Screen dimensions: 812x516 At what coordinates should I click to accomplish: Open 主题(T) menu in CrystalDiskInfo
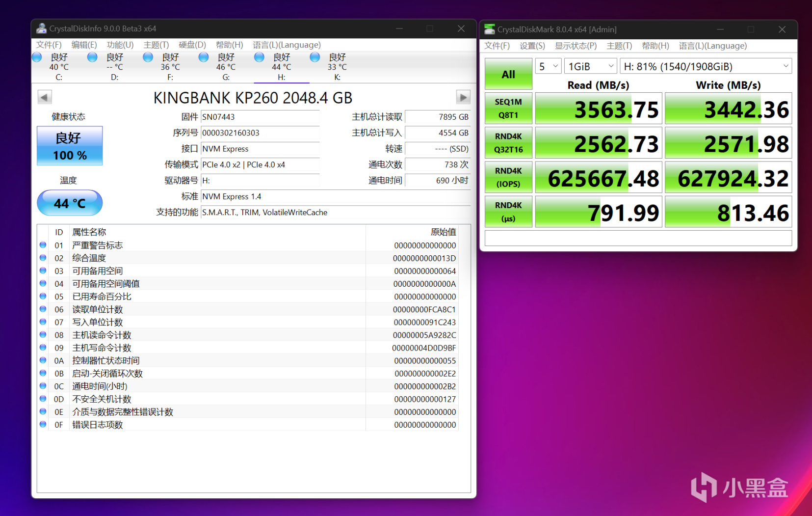[x=156, y=45]
